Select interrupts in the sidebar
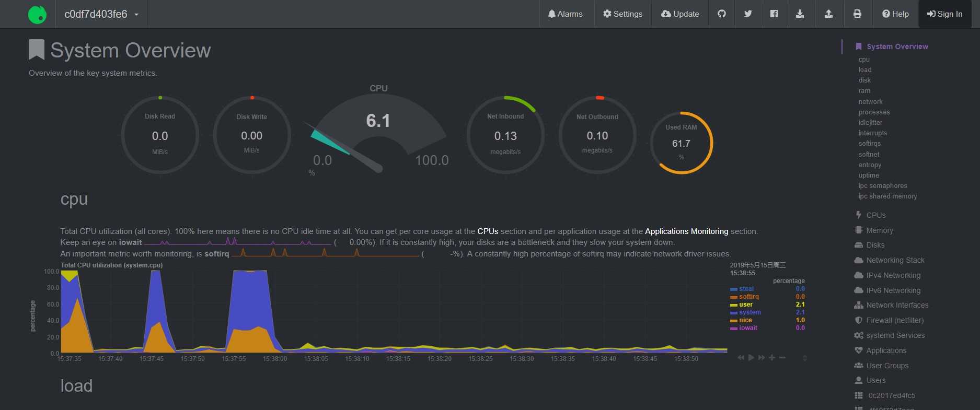980x410 pixels. tap(872, 133)
